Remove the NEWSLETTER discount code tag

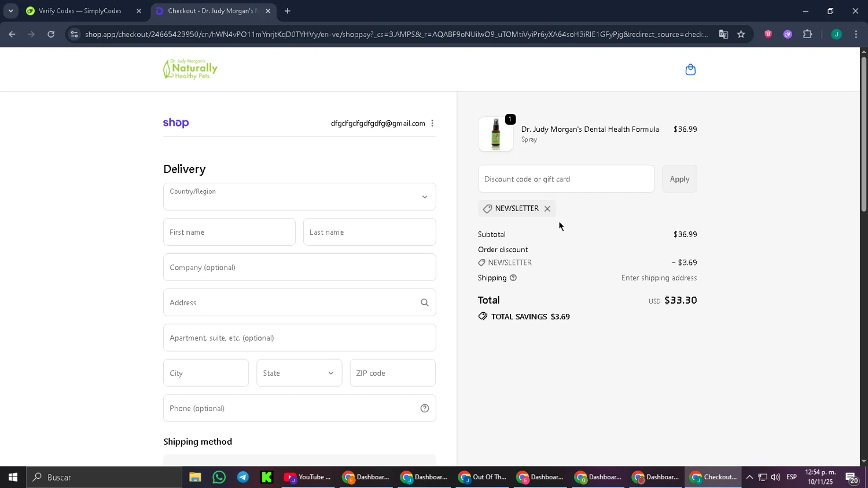tap(547, 209)
